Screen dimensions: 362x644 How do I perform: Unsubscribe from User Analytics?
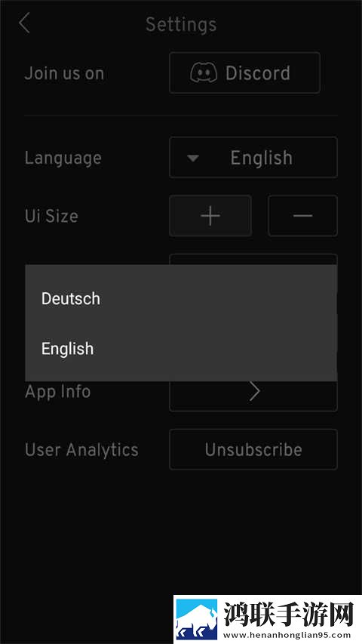click(253, 449)
